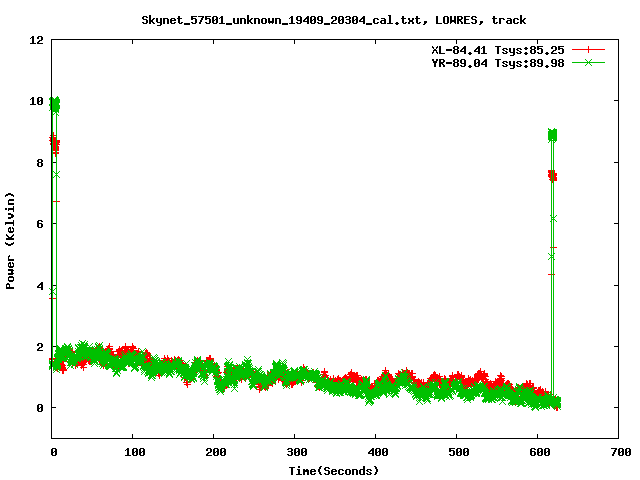This screenshot has width=640, height=480.
Task: Click the x-axis tick label '500'
Action: [458, 452]
